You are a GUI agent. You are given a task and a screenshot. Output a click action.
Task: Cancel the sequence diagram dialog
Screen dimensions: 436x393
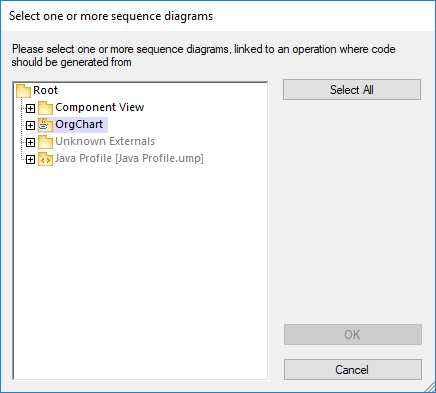[x=353, y=370]
